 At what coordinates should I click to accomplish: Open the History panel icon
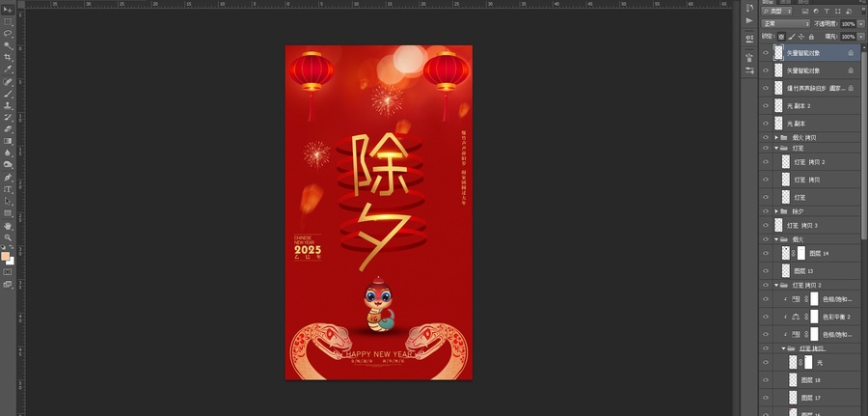tap(749, 8)
